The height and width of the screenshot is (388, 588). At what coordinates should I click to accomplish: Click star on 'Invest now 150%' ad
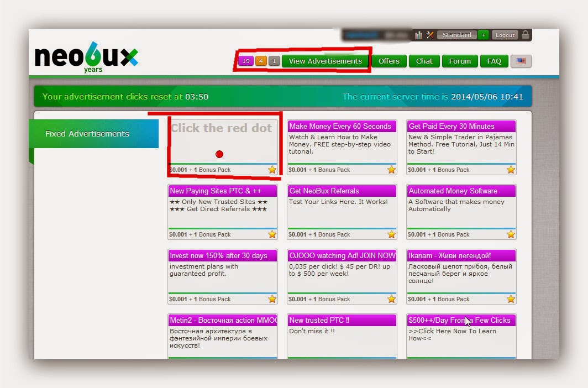point(272,299)
